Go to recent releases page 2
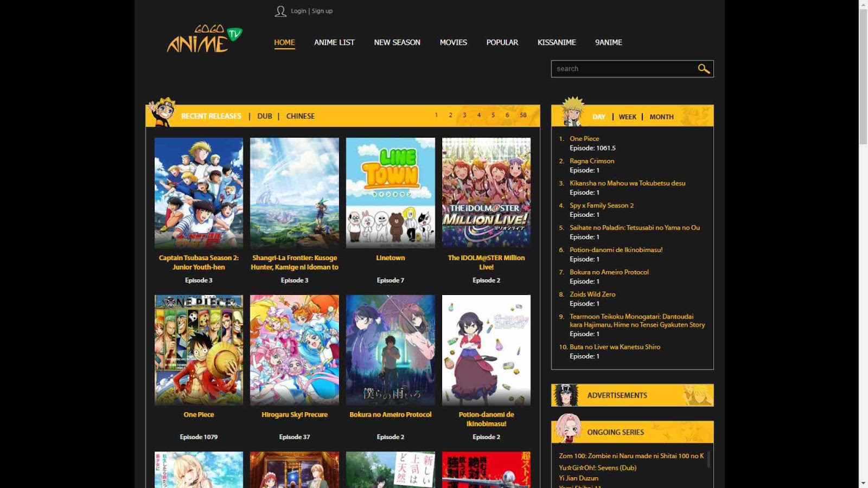The width and height of the screenshot is (868, 488). tap(450, 115)
